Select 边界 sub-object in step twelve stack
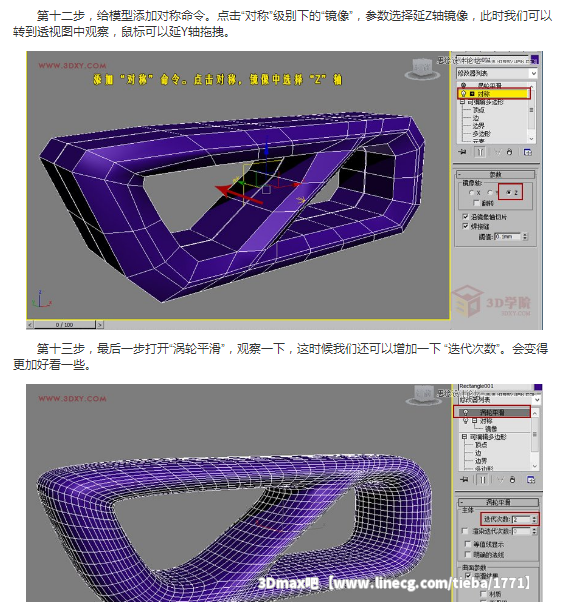The height and width of the screenshot is (602, 570). pos(479,126)
